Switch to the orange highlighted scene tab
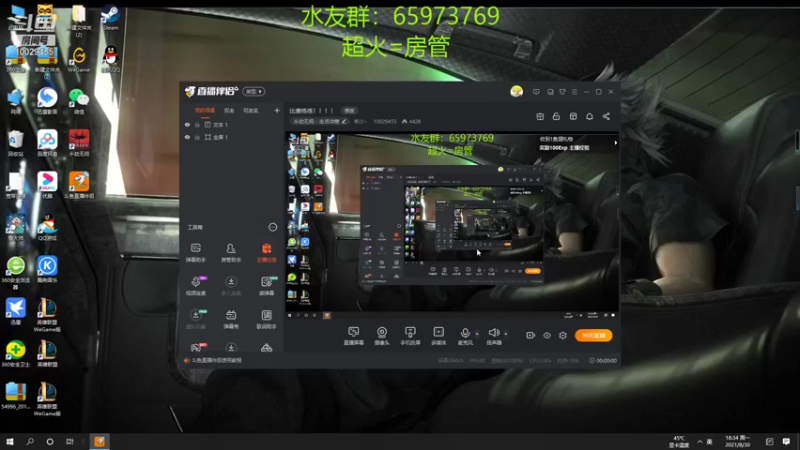This screenshot has height=450, width=800. coord(205,110)
